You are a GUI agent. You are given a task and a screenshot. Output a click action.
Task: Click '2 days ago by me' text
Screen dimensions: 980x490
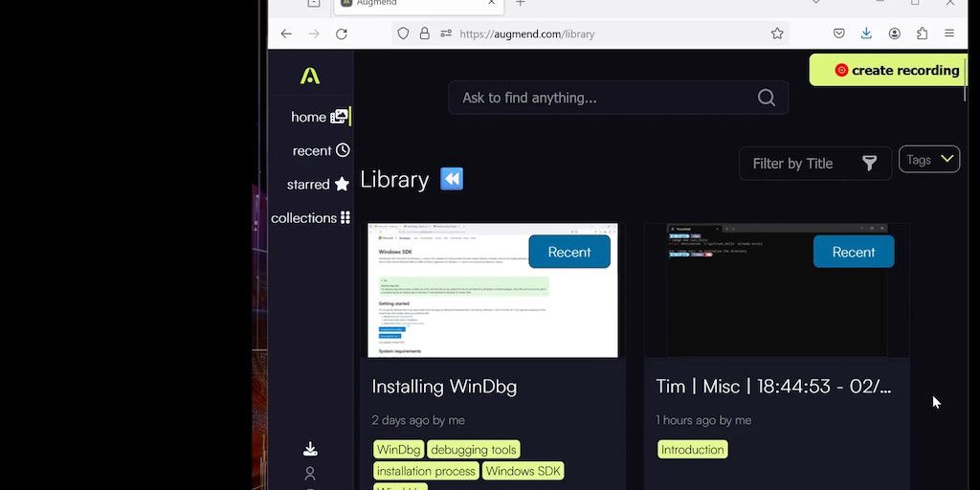(x=418, y=421)
